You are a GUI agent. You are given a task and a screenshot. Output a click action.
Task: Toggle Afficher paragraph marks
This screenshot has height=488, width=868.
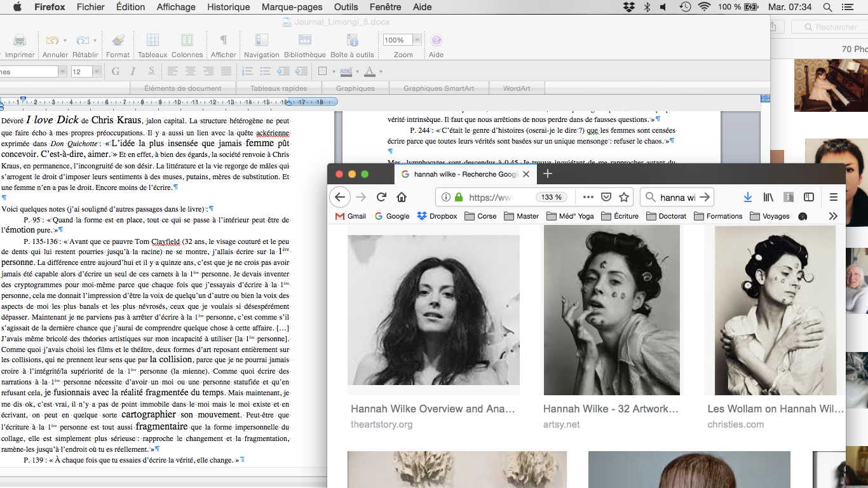[x=223, y=41]
